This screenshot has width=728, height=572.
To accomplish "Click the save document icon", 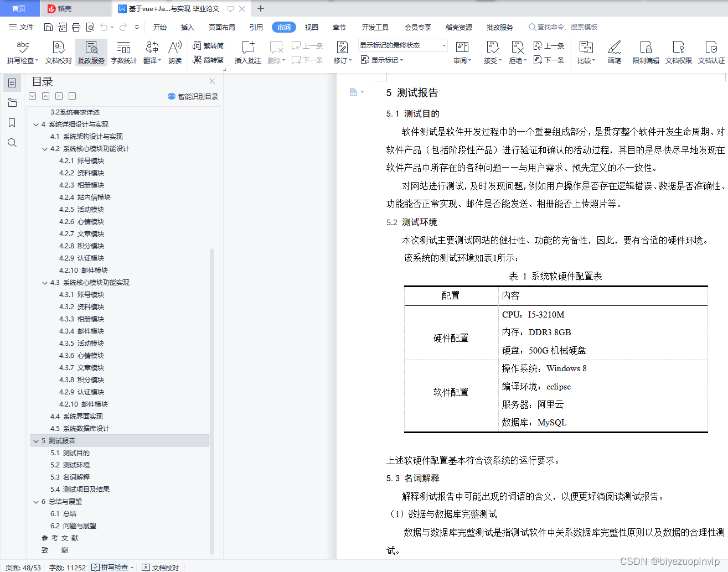I will [x=48, y=27].
